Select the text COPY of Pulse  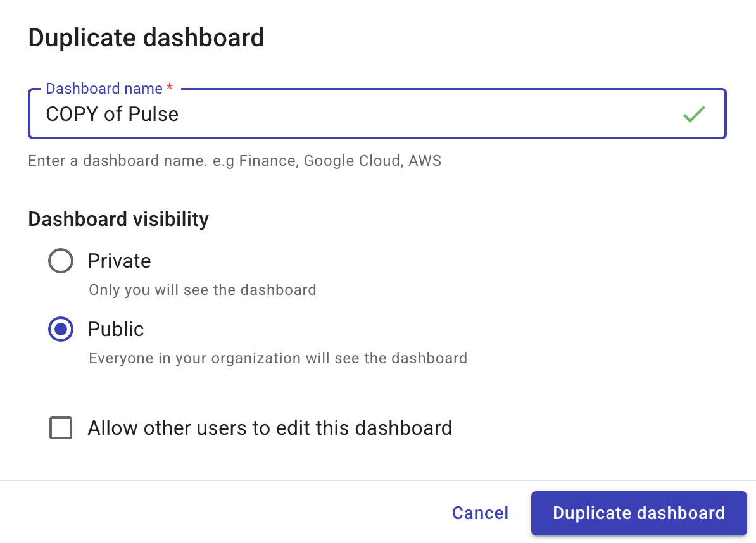coord(112,114)
